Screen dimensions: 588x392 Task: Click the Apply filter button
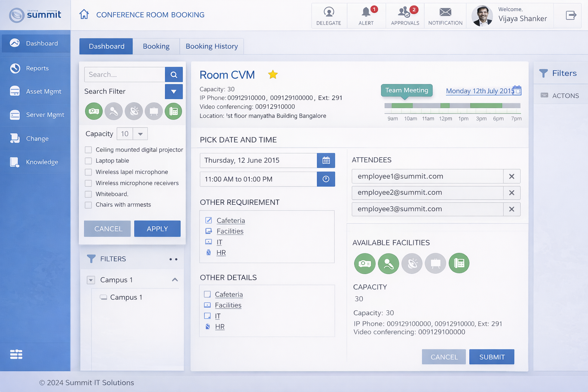157,229
